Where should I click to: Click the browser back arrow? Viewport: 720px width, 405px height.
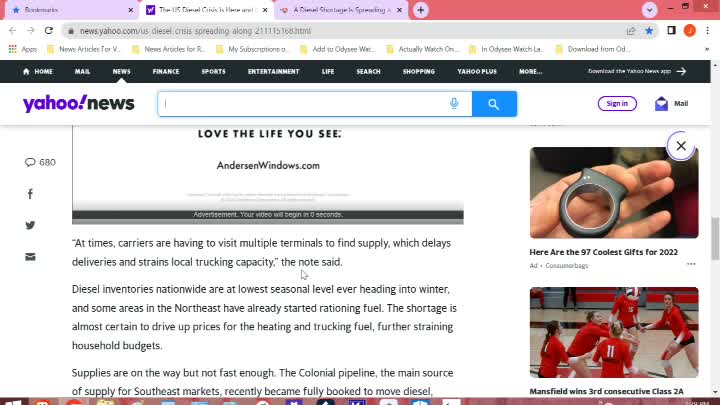(12, 31)
